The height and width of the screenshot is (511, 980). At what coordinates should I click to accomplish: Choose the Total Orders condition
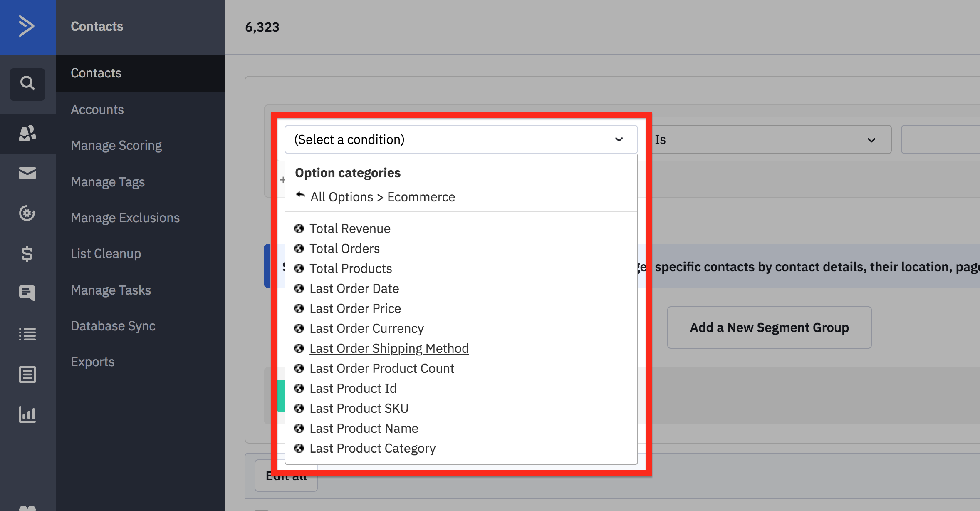344,248
